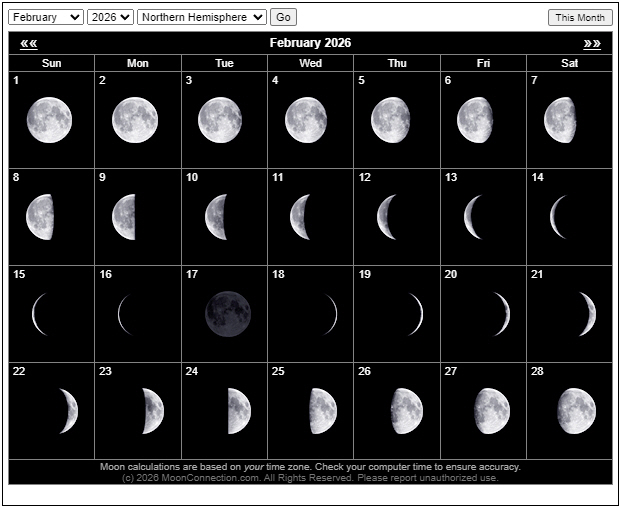Select the waning gibbous moon on February 7
The height and width of the screenshot is (507, 621).
click(560, 121)
